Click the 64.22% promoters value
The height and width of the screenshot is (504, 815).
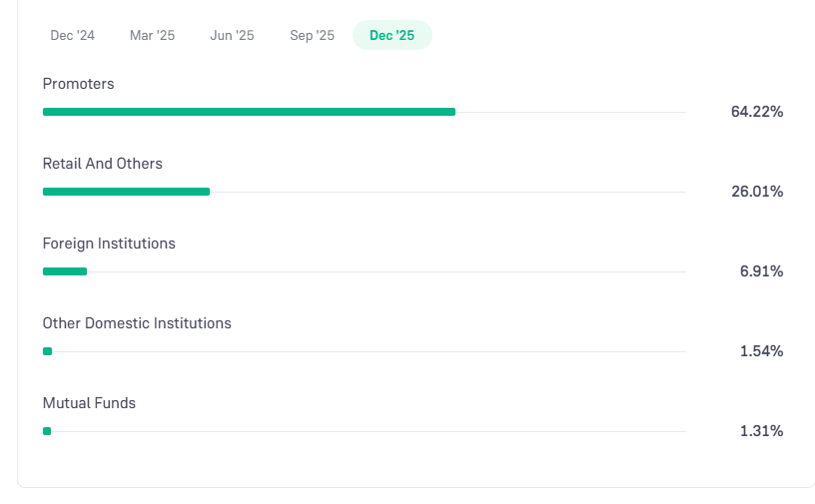click(x=756, y=112)
